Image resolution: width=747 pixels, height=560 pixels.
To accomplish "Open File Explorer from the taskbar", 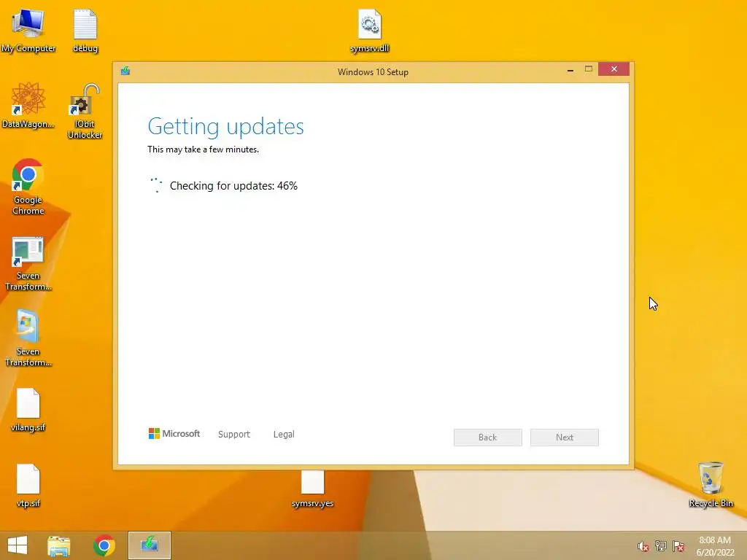I will pyautogui.click(x=59, y=545).
